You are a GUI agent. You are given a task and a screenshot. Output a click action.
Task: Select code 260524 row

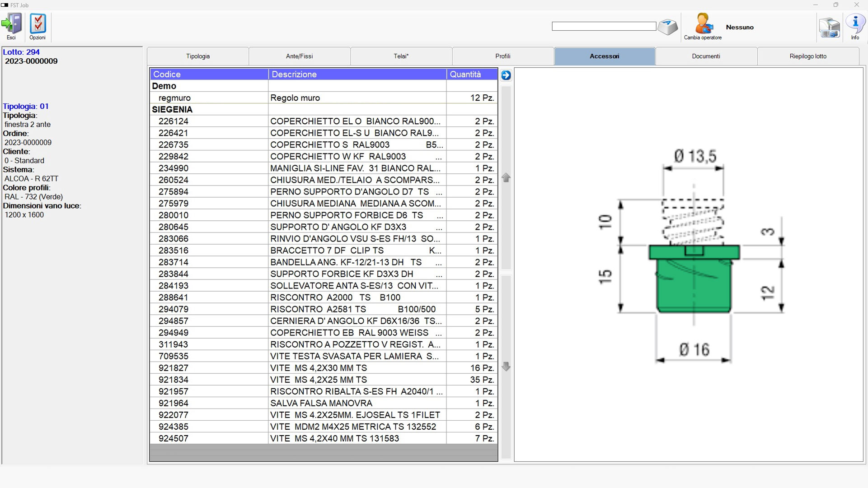324,180
